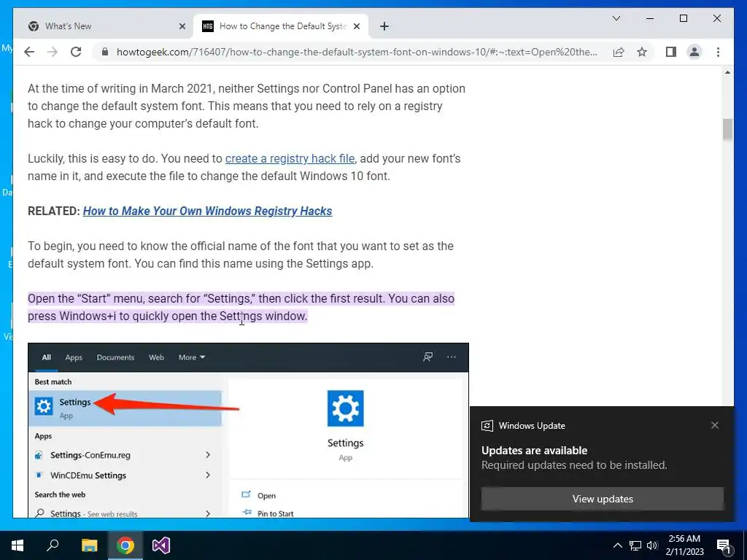Close the How to Change the Default System tab
This screenshot has width=747, height=560.
tap(356, 26)
